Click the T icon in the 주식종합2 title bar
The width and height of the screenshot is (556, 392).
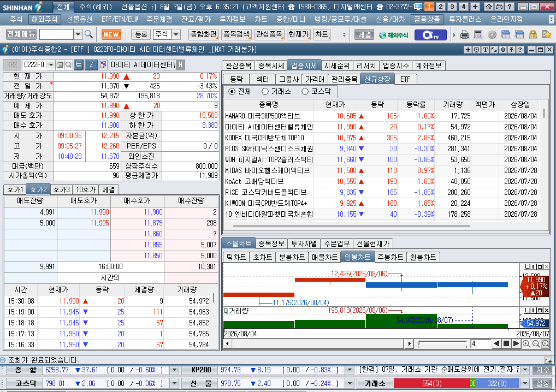[486, 50]
